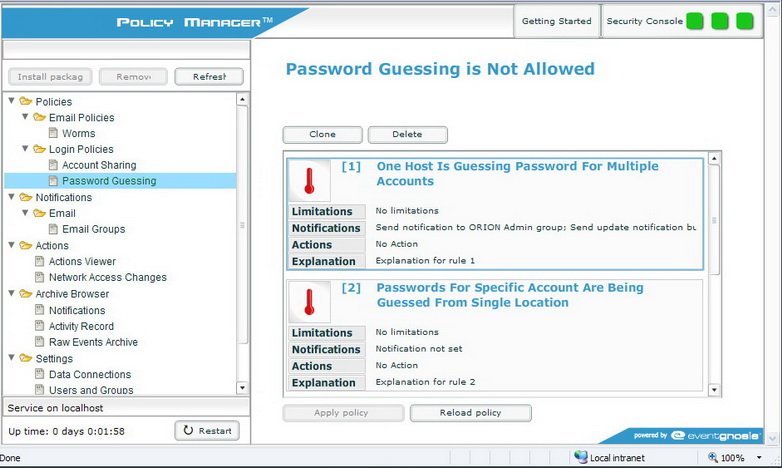Collapse the Email subfolder node
This screenshot has width=782, height=468.
(25, 213)
